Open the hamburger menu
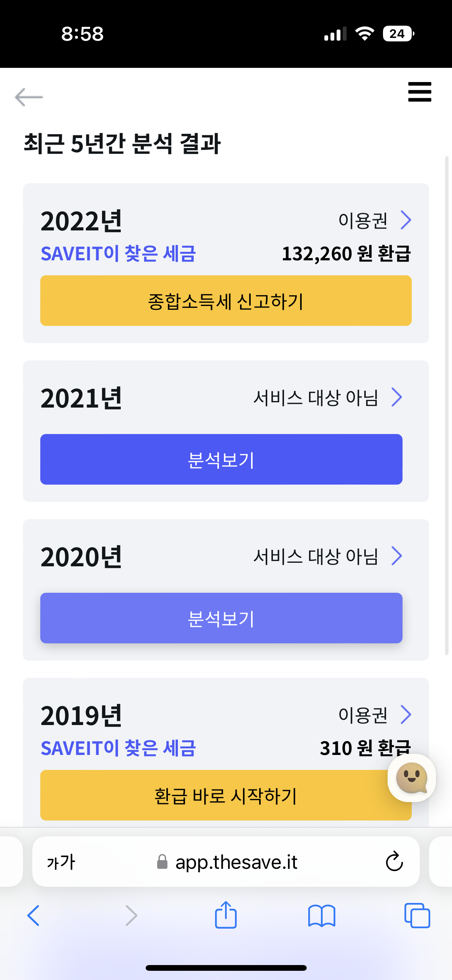The image size is (452, 980). point(419,92)
